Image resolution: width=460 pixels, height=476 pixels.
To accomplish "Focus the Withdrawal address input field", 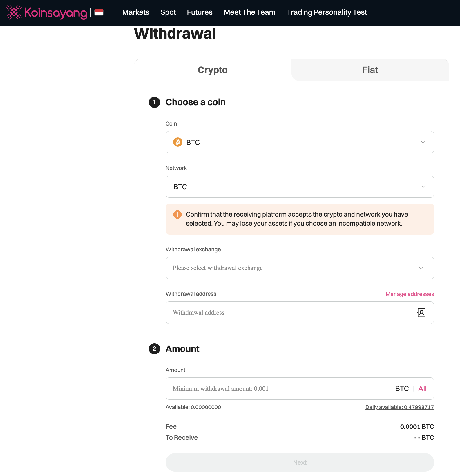I will (290, 313).
